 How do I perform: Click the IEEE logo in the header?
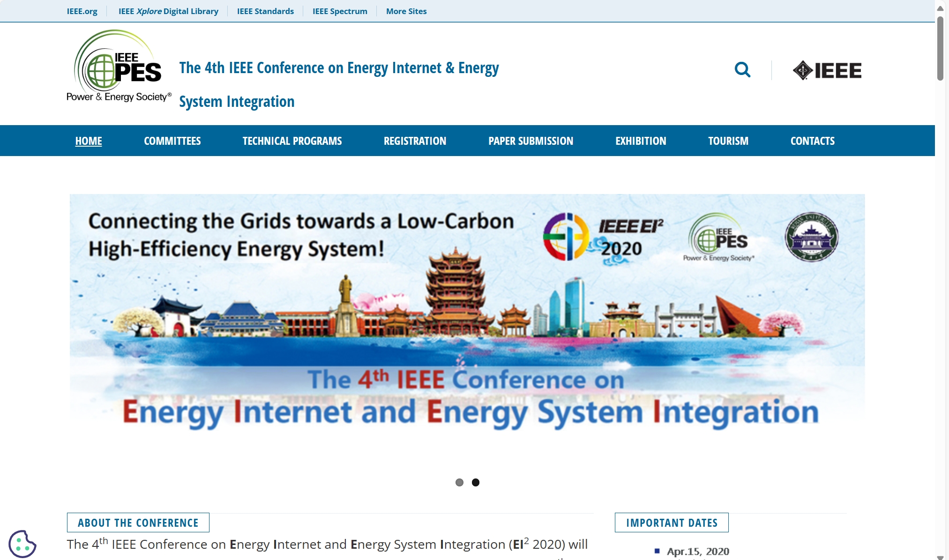[827, 70]
